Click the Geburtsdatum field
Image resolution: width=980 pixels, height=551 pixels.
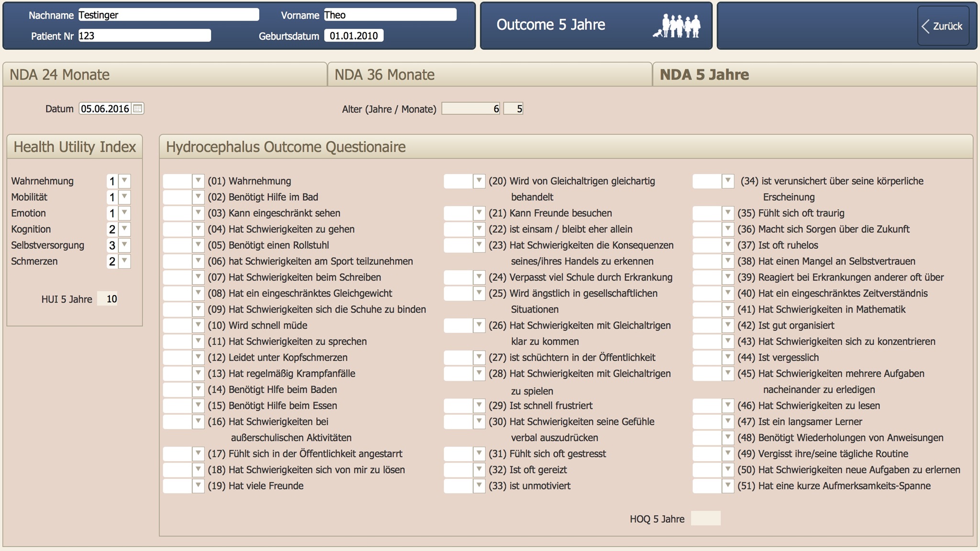pos(354,36)
